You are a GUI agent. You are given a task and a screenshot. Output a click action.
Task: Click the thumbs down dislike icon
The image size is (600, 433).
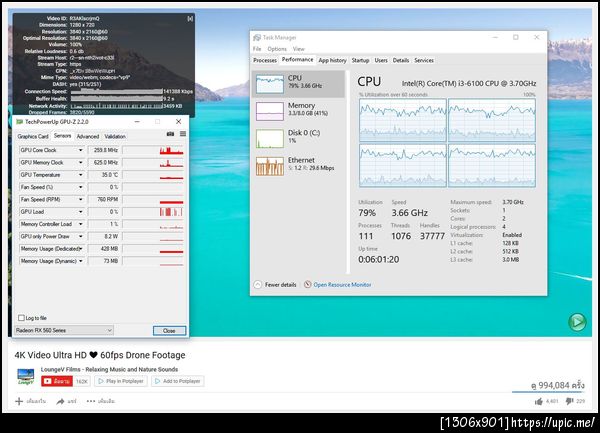point(569,401)
